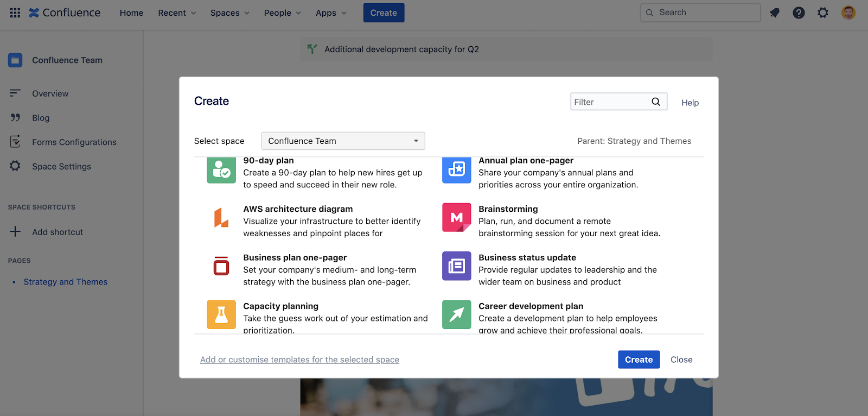Click the blue Create button in top bar
This screenshot has width=868, height=416.
[x=384, y=13]
